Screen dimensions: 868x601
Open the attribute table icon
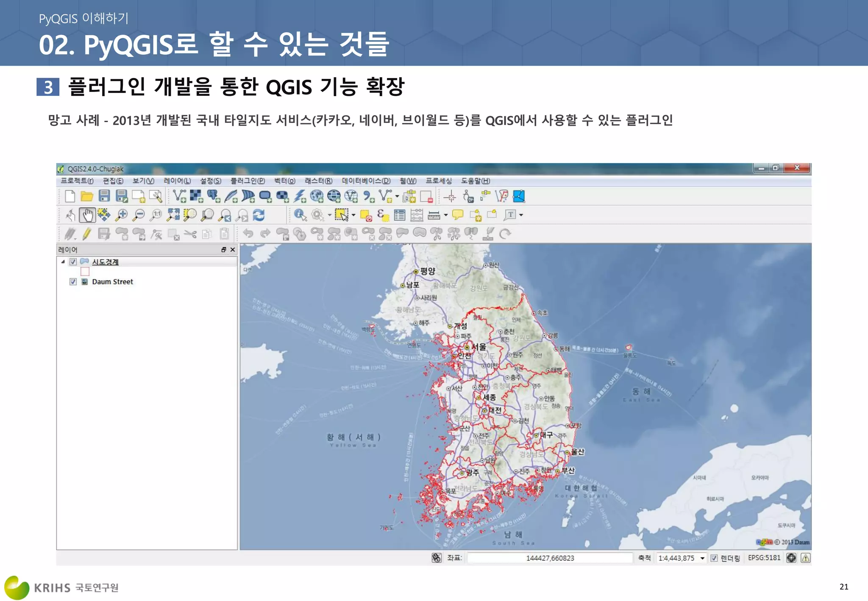pyautogui.click(x=399, y=215)
